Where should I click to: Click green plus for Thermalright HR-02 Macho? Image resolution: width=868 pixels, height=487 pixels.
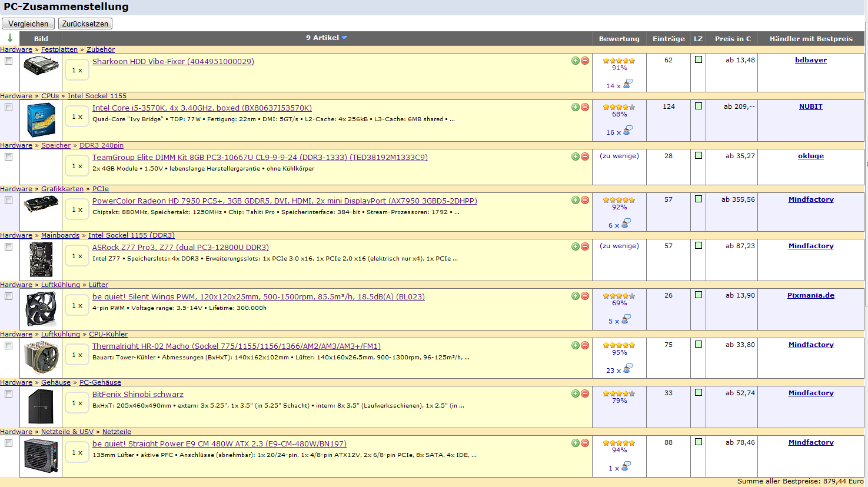(576, 345)
